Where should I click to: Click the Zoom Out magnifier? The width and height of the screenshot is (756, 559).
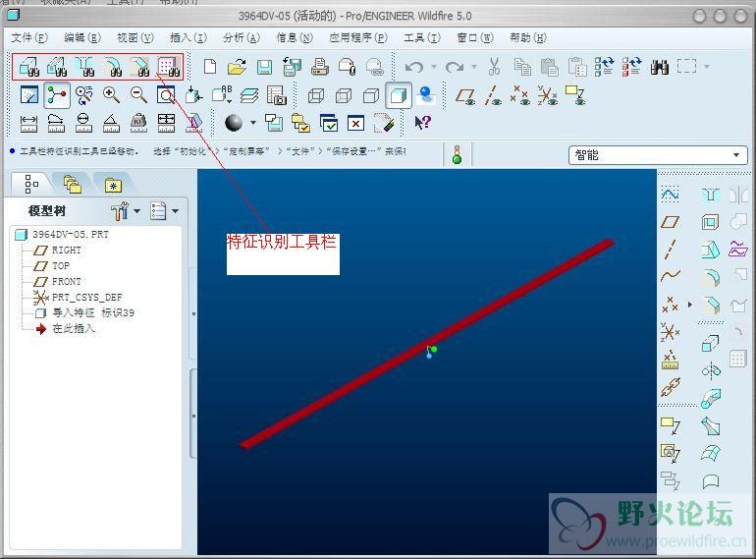click(x=138, y=95)
